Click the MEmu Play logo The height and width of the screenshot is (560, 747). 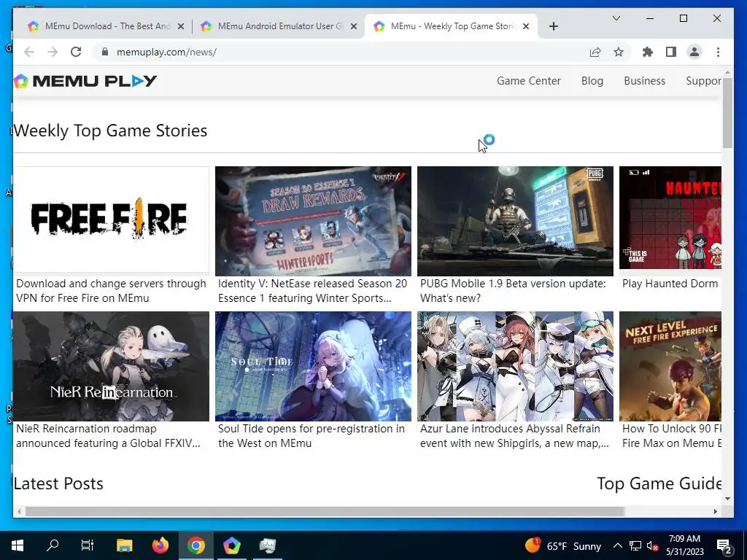(x=85, y=81)
